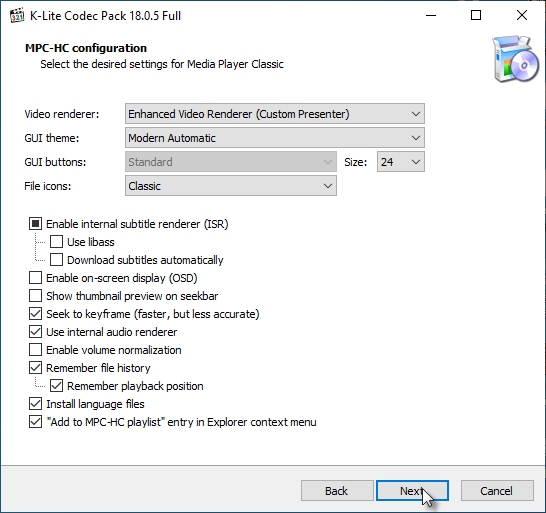The height and width of the screenshot is (513, 546).
Task: Click the Next button
Action: [x=412, y=491]
